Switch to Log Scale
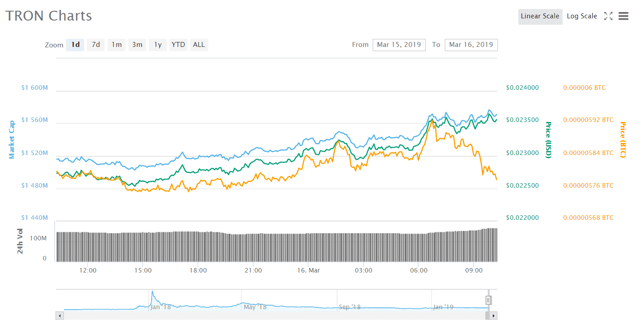The image size is (644, 323). point(582,16)
